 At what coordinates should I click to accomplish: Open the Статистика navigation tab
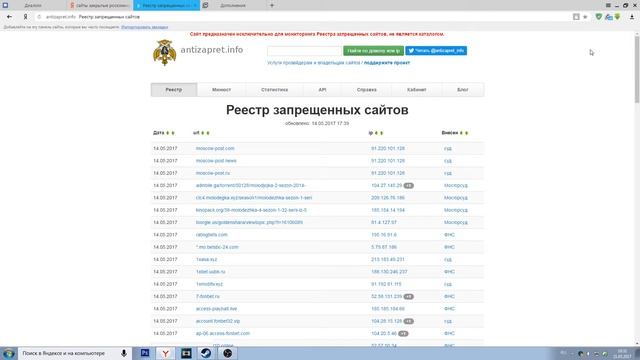click(x=274, y=90)
